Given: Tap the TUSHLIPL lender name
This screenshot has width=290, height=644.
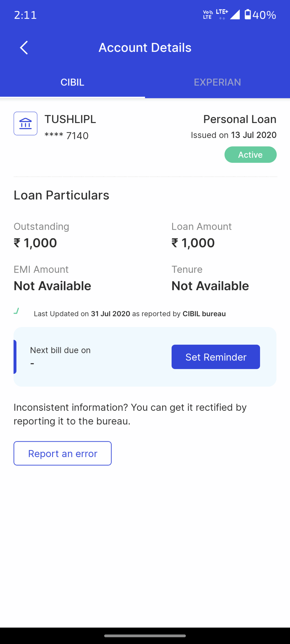Looking at the screenshot, I should pyautogui.click(x=70, y=119).
